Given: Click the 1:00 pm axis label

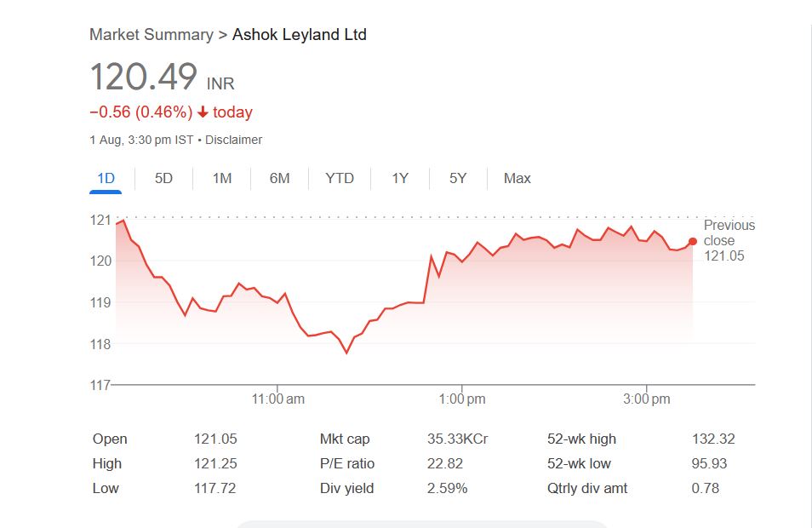Looking at the screenshot, I should (x=462, y=399).
